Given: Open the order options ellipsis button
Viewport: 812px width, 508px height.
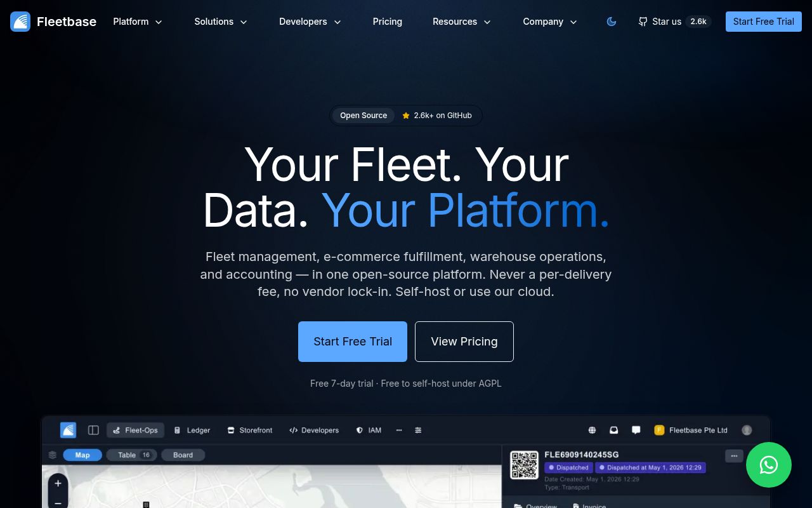Looking at the screenshot, I should click(734, 456).
